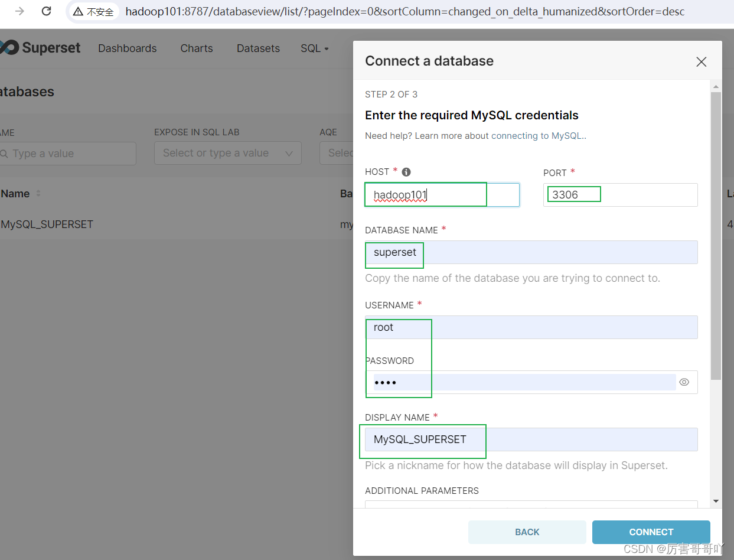The width and height of the screenshot is (734, 560).
Task: Click the DISPLAY NAME field
Action: (531, 439)
